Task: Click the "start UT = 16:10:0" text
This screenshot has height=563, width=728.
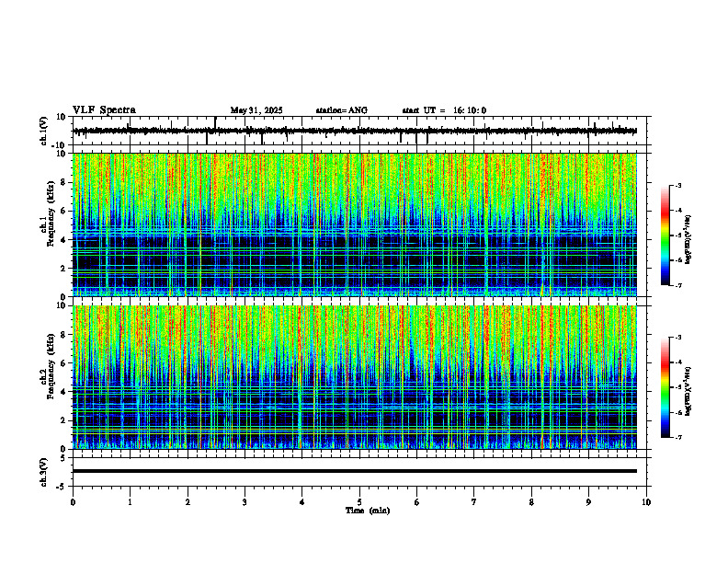Action: click(x=444, y=110)
